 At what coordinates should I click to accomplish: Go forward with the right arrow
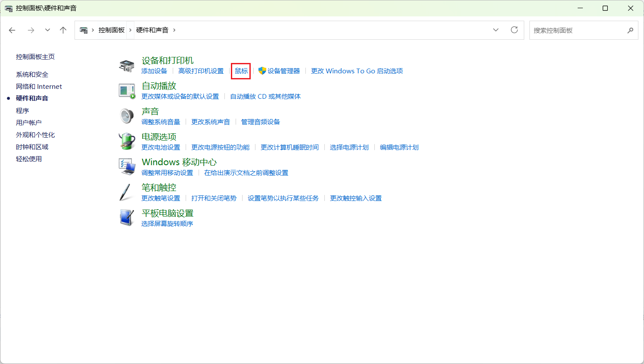tap(31, 30)
